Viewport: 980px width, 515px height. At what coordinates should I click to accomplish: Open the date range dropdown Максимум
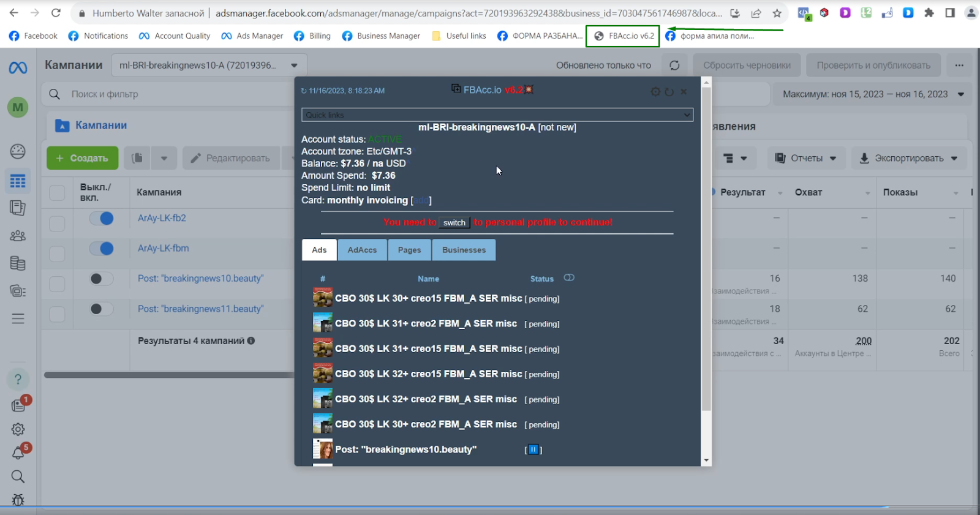pyautogui.click(x=873, y=94)
